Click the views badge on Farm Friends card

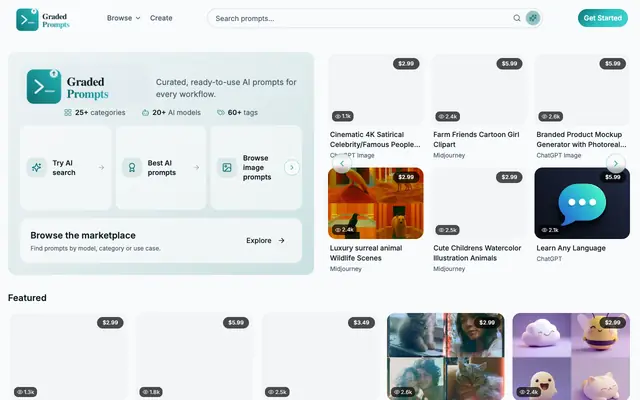click(448, 116)
